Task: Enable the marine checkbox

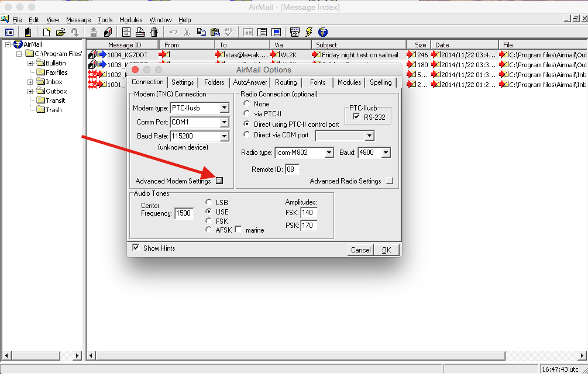Action: pyautogui.click(x=238, y=230)
